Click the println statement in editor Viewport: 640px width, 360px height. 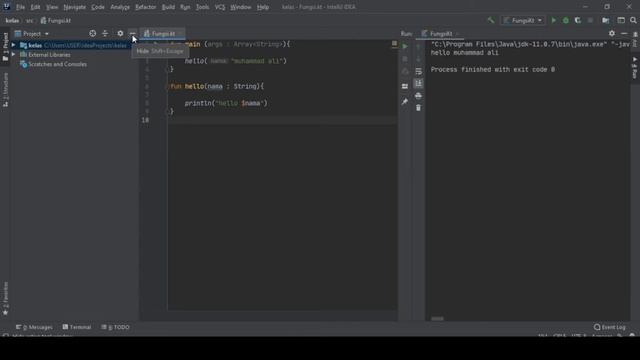(x=226, y=103)
